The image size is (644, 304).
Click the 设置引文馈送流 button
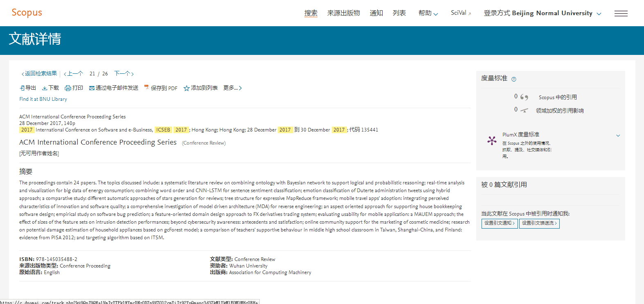pyautogui.click(x=539, y=223)
